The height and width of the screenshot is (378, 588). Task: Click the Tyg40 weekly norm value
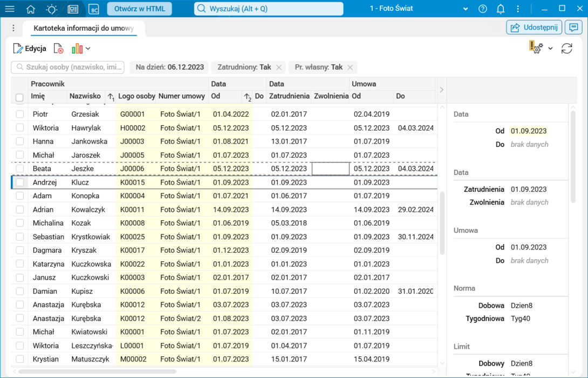tap(521, 319)
